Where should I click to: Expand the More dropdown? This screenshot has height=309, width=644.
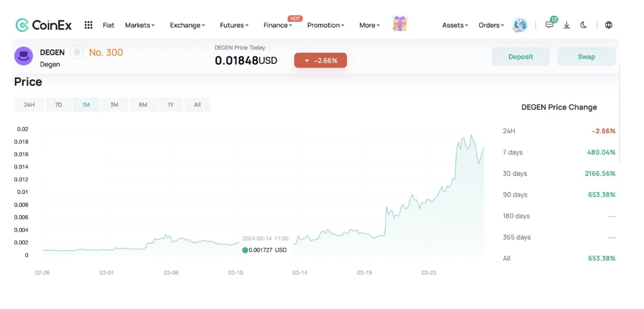(x=369, y=25)
